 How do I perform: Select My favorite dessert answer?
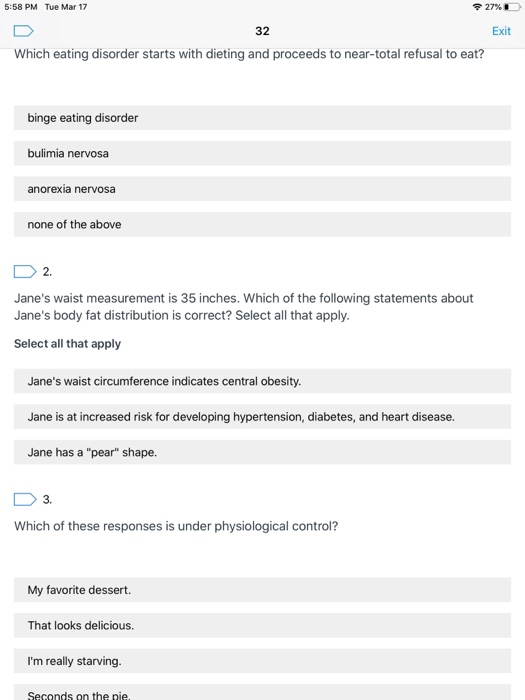(x=262, y=590)
